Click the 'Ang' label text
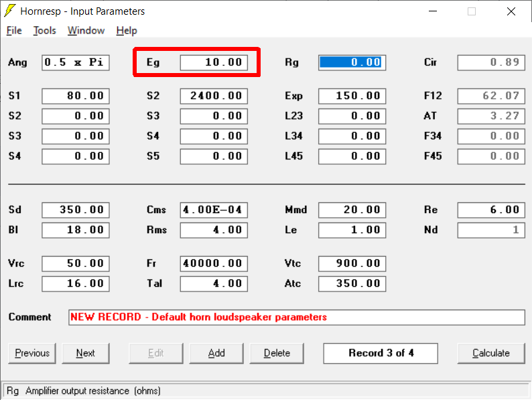The image size is (532, 400). tap(17, 62)
